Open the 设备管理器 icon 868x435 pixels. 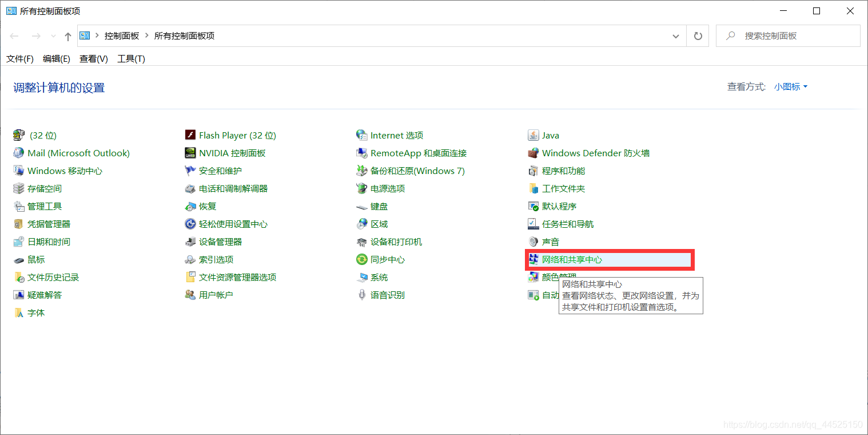190,242
